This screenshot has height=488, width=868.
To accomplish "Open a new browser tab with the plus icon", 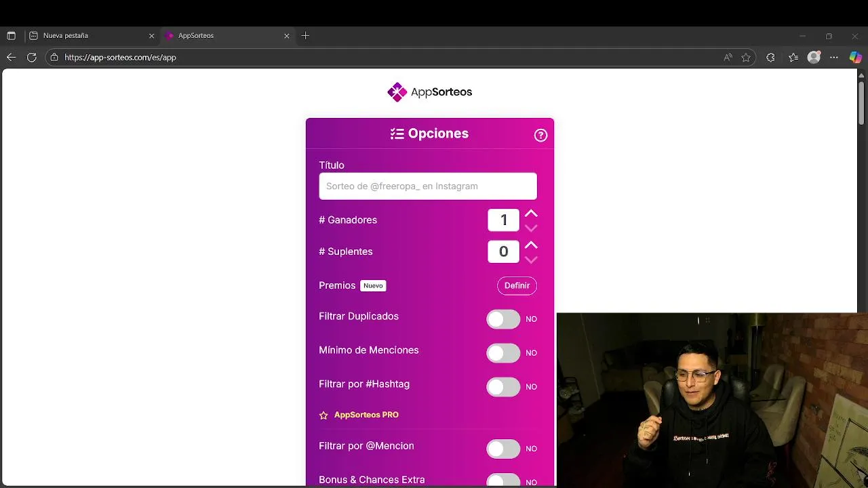I will tap(305, 36).
